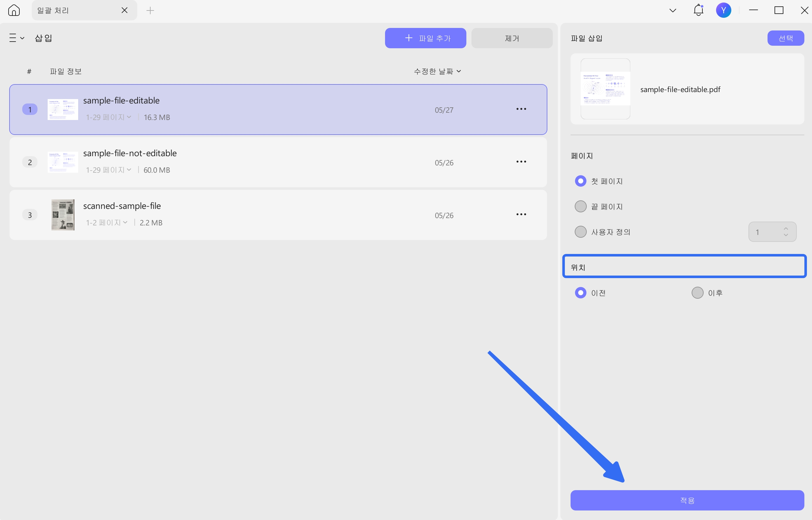Click the 16.3 MB file size
The height and width of the screenshot is (520, 812).
tap(157, 117)
